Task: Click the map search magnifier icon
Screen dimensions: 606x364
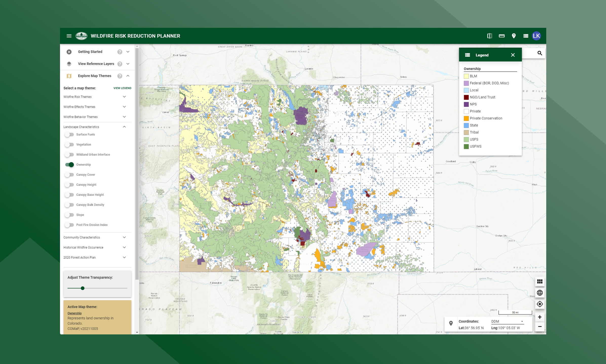Action: point(540,53)
